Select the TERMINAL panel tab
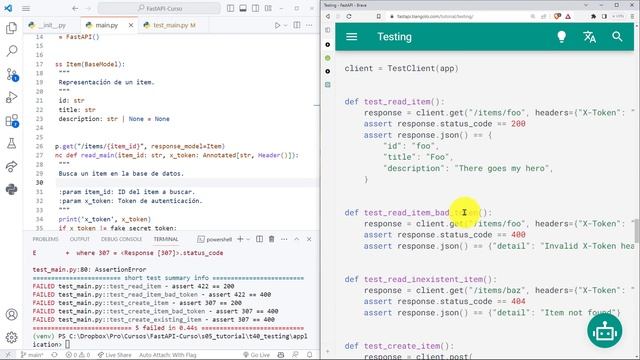The width and height of the screenshot is (640, 360). [166, 239]
